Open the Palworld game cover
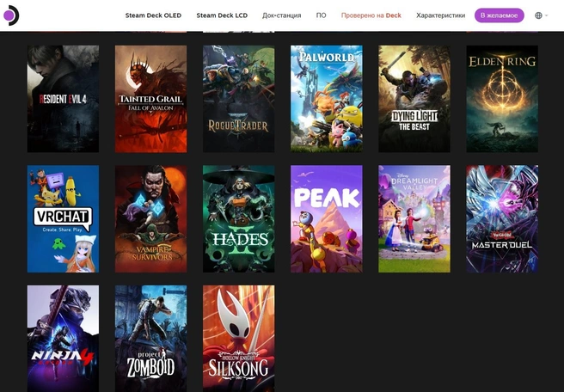This screenshot has width=564, height=392. tap(327, 99)
